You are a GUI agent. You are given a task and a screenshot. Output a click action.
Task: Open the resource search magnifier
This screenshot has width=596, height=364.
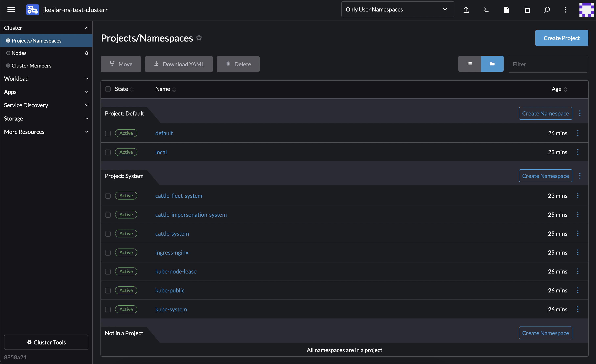click(547, 10)
